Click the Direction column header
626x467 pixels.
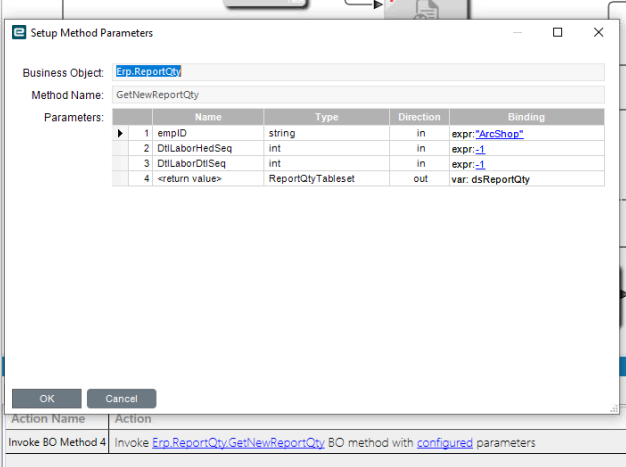tap(420, 117)
